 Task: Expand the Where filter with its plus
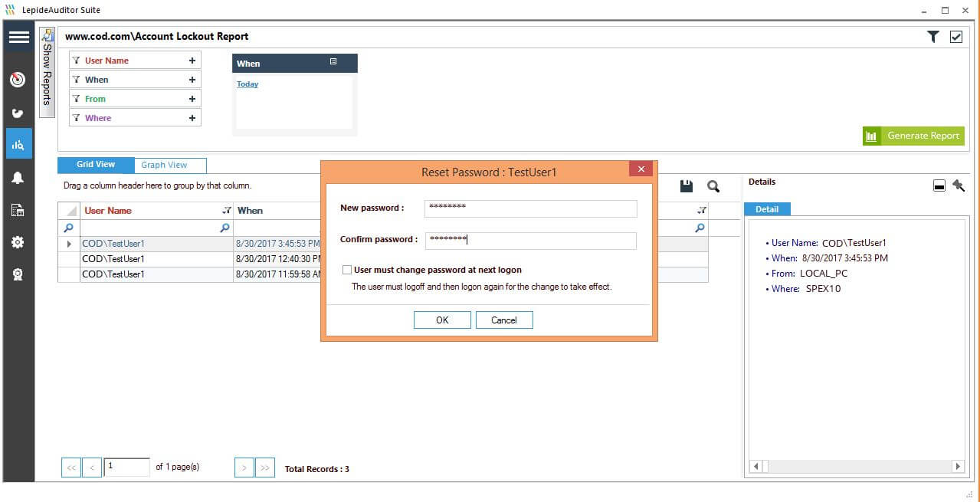coord(192,118)
